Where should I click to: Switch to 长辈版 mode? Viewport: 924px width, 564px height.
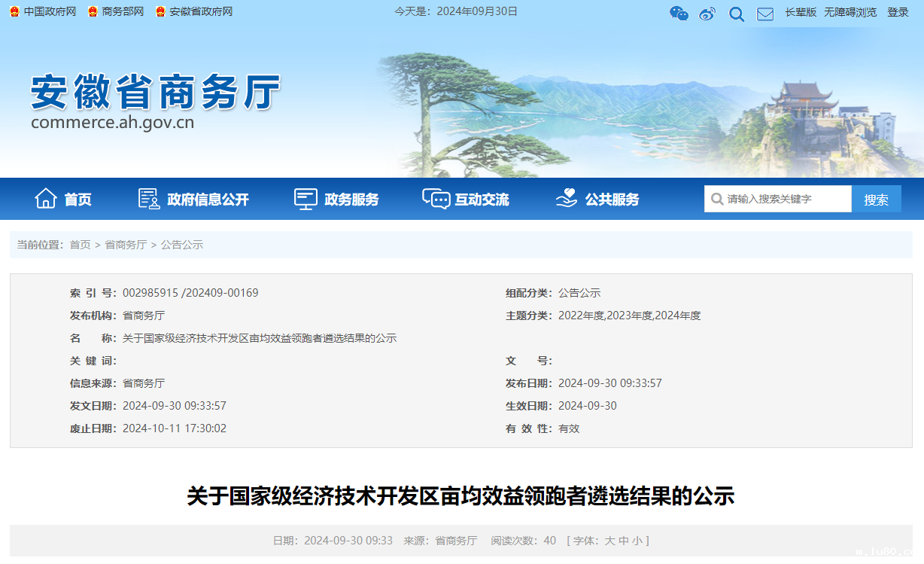(x=801, y=12)
